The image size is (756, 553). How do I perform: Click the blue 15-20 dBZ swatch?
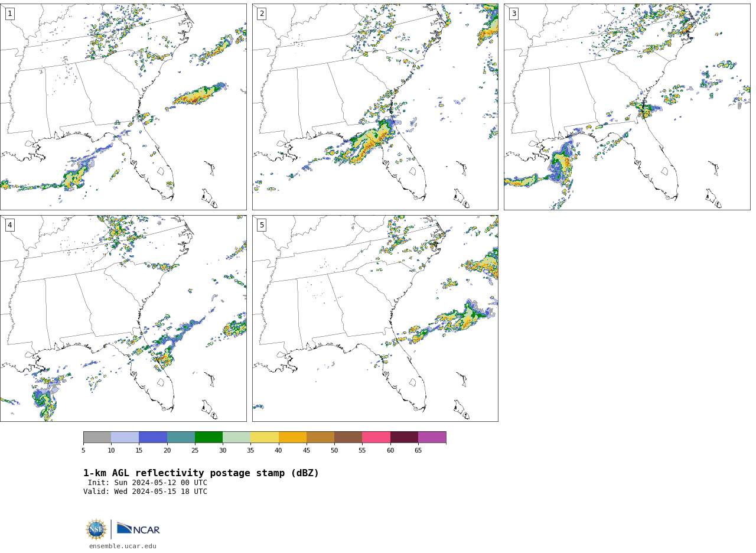click(153, 437)
